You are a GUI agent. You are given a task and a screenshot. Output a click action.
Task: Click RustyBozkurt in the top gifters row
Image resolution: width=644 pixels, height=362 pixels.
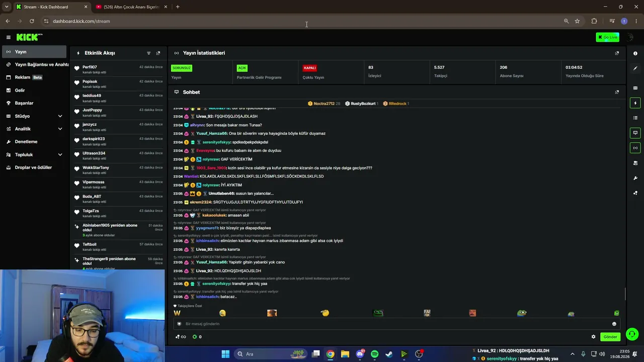point(363,104)
